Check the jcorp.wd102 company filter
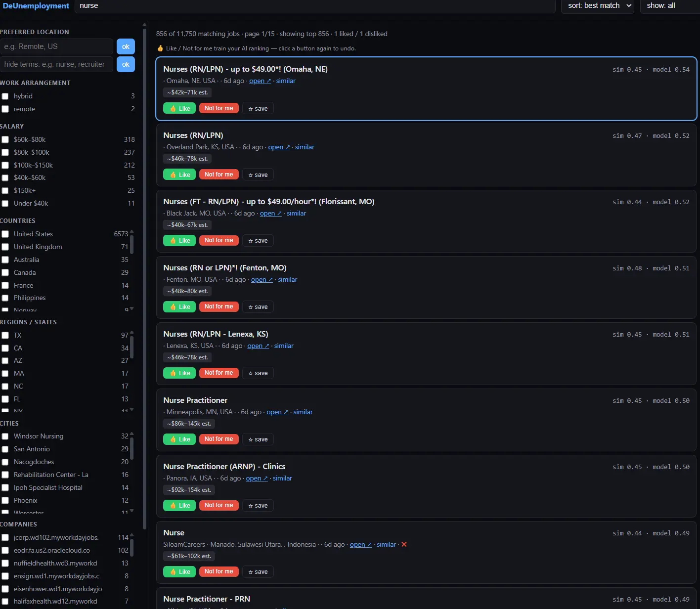This screenshot has height=609, width=700. pos(5,538)
